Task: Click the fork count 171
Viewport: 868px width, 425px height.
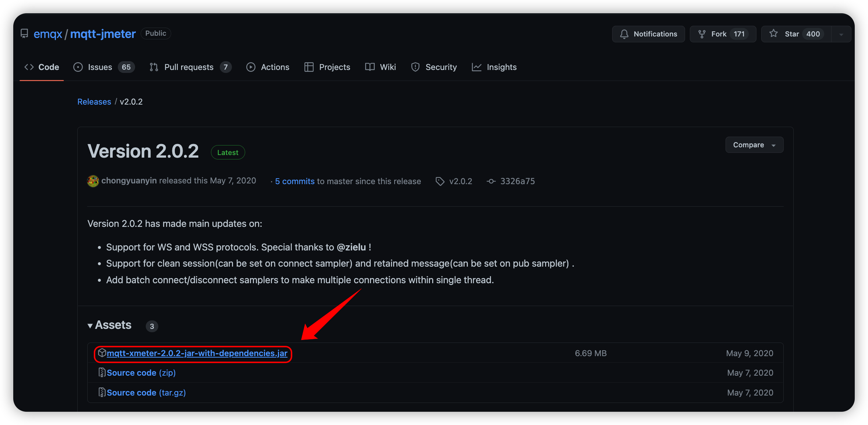Action: pos(739,34)
